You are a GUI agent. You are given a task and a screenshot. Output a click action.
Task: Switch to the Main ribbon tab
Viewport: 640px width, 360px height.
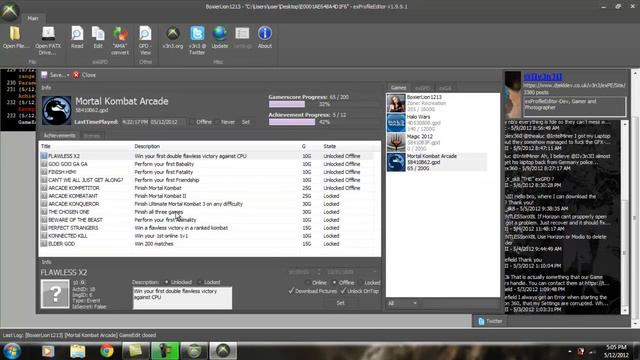(x=33, y=18)
